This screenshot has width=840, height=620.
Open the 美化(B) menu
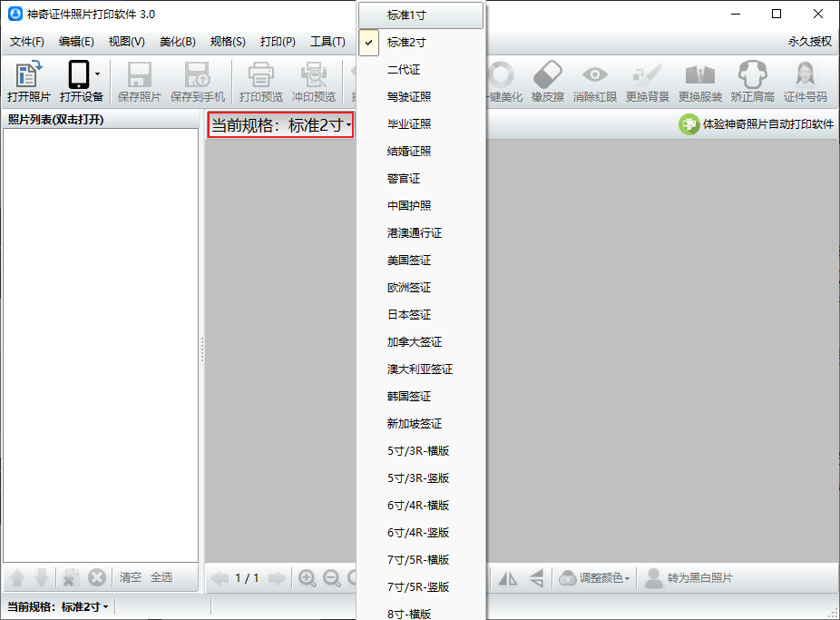177,42
